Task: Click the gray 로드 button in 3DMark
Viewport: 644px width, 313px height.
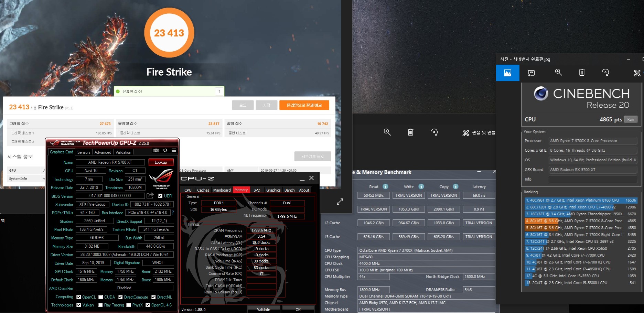Action: [243, 105]
